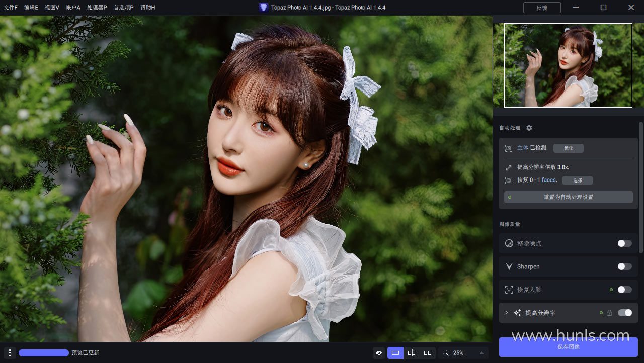Viewport: 644px width, 363px height.
Task: Click the 选择 faces select button
Action: [x=578, y=180]
